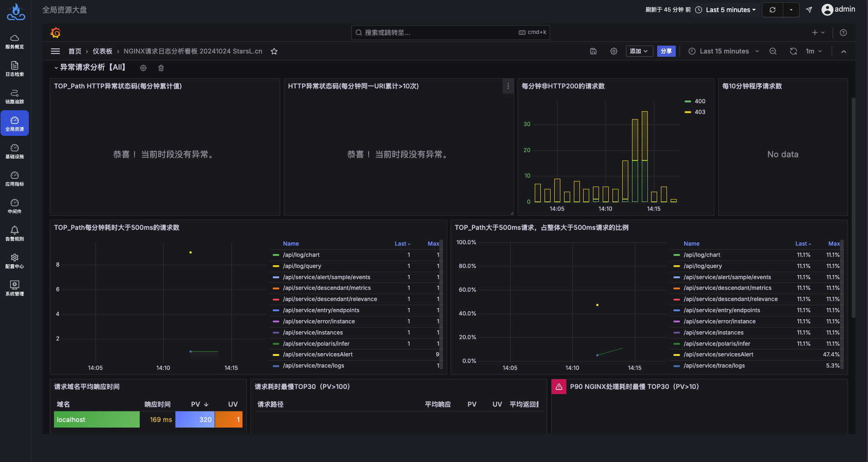Toggle the 403 series in the chart legend
868x462 pixels.
[696, 112]
